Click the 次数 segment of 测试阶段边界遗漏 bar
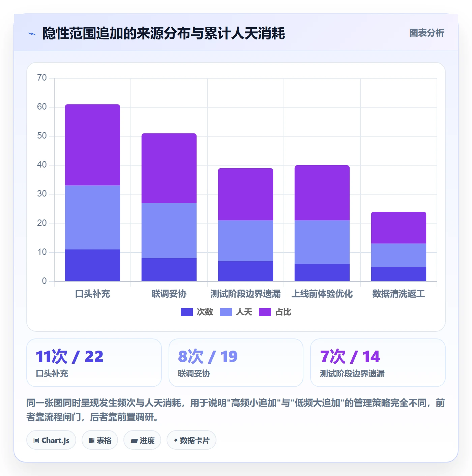 pyautogui.click(x=245, y=271)
